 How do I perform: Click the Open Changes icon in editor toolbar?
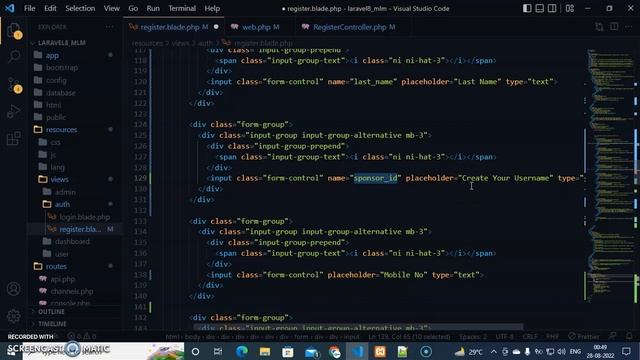(x=599, y=27)
